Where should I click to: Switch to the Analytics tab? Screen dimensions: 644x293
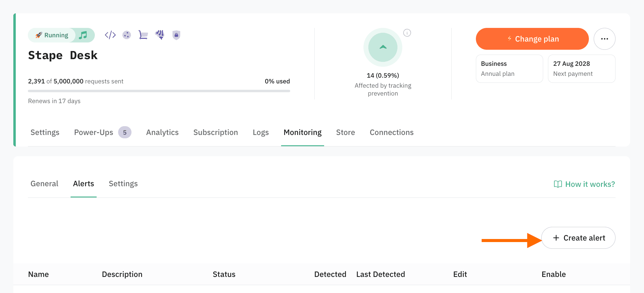(162, 133)
